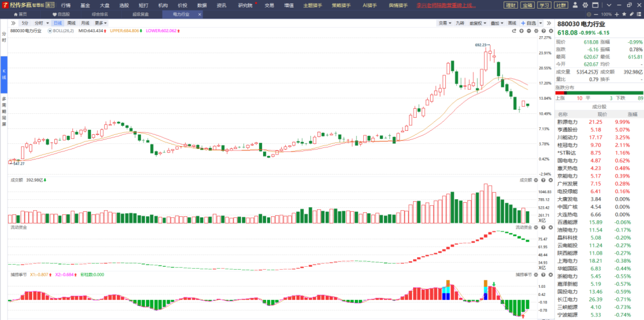Viewport: 644px width, 320px height.
Task: Open the red 李兴老师 promo link
Action: point(446,5)
